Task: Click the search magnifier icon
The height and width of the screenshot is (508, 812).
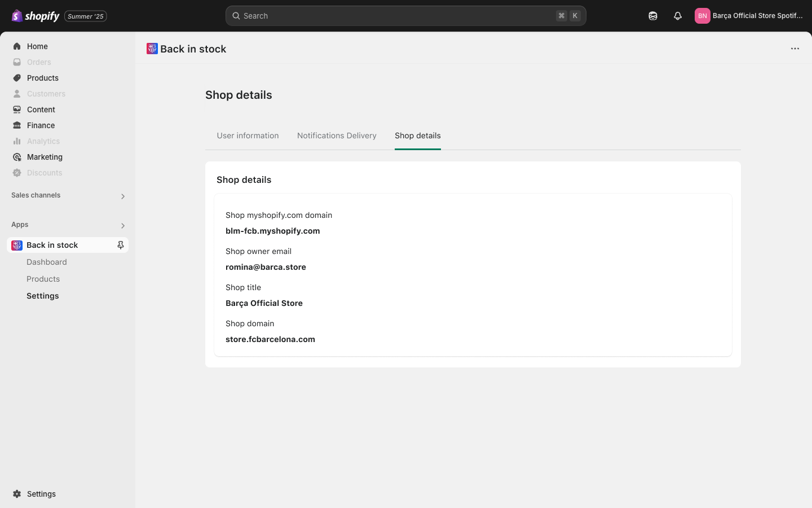Action: point(236,16)
